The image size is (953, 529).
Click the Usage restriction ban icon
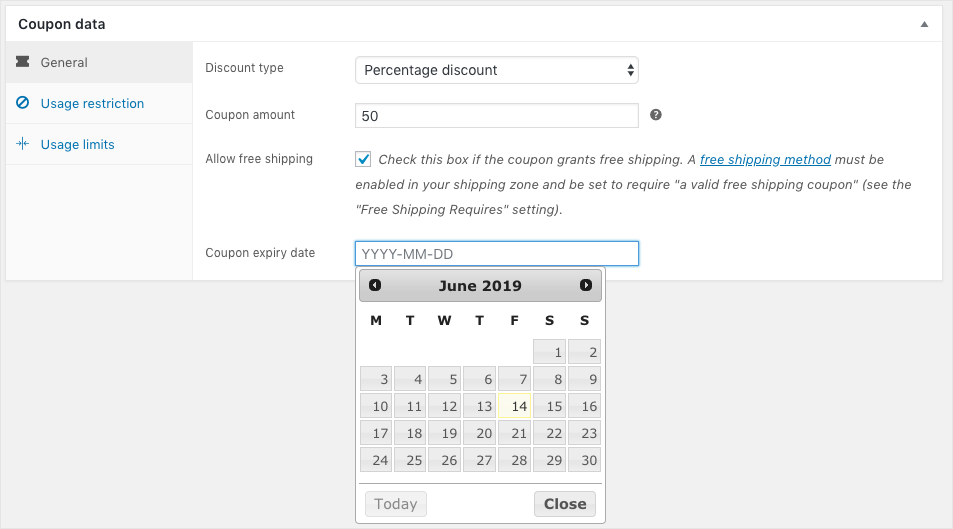22,103
